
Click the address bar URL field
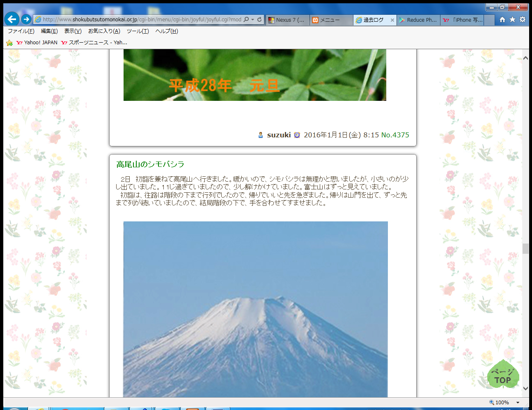pyautogui.click(x=142, y=19)
